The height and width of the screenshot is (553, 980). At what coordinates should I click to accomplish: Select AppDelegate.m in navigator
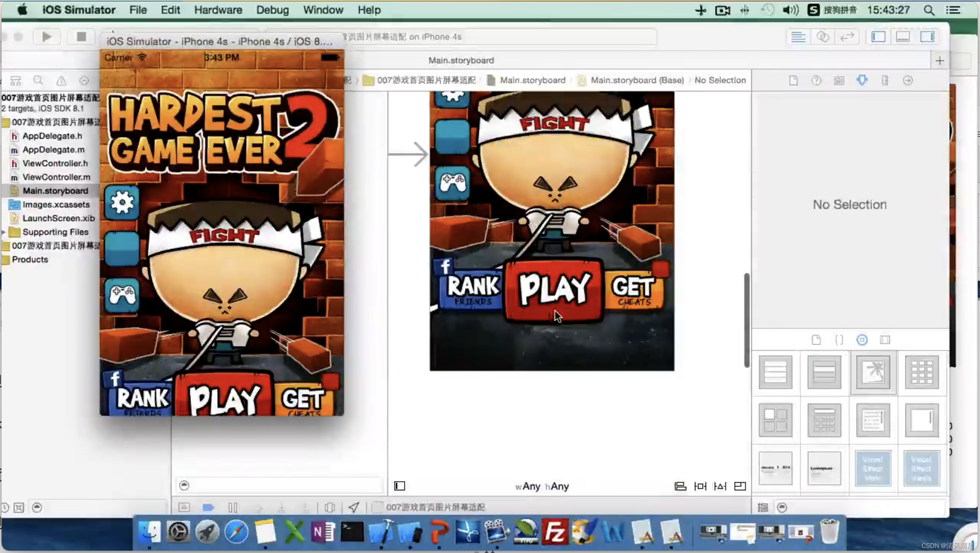(x=53, y=150)
